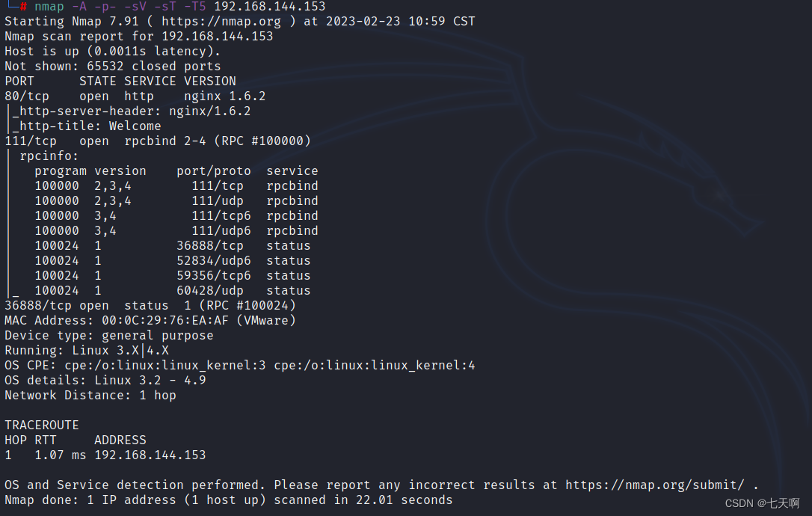Select the 60428/udp status row

coord(173,291)
